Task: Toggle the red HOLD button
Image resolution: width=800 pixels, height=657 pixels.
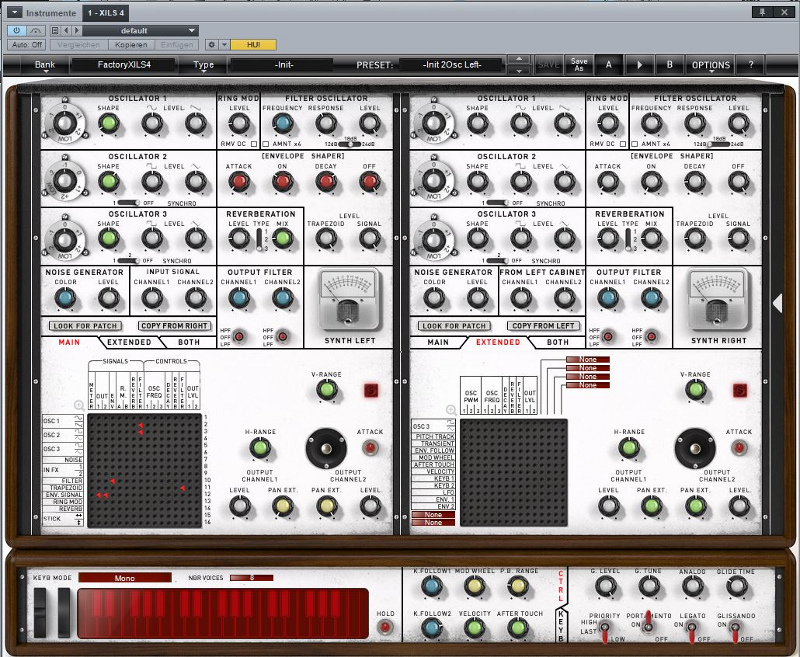Action: pyautogui.click(x=385, y=627)
